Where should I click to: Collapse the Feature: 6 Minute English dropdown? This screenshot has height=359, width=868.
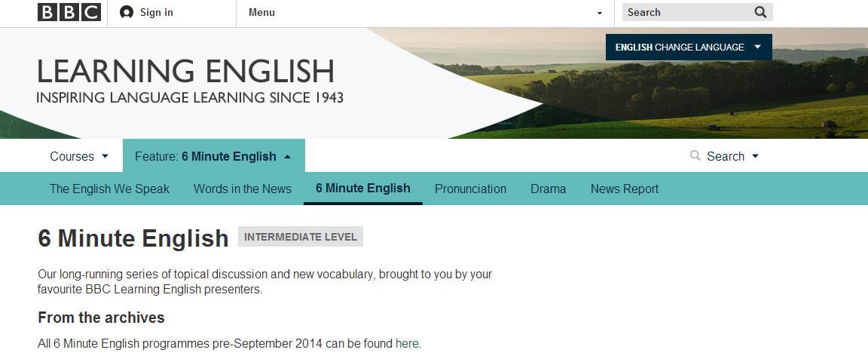[214, 156]
